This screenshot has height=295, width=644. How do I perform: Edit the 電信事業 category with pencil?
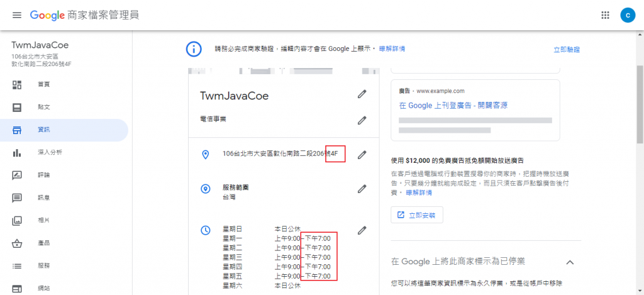pos(362,120)
